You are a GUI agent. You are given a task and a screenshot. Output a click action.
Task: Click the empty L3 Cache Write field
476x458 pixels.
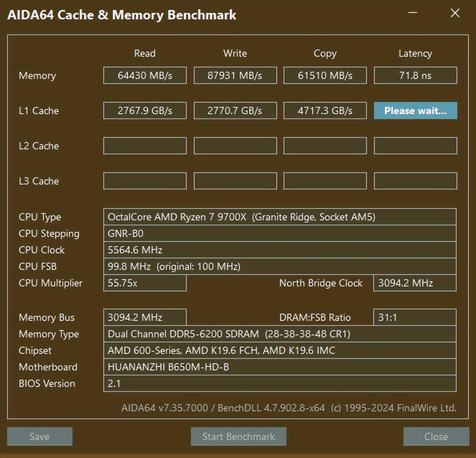coord(235,181)
